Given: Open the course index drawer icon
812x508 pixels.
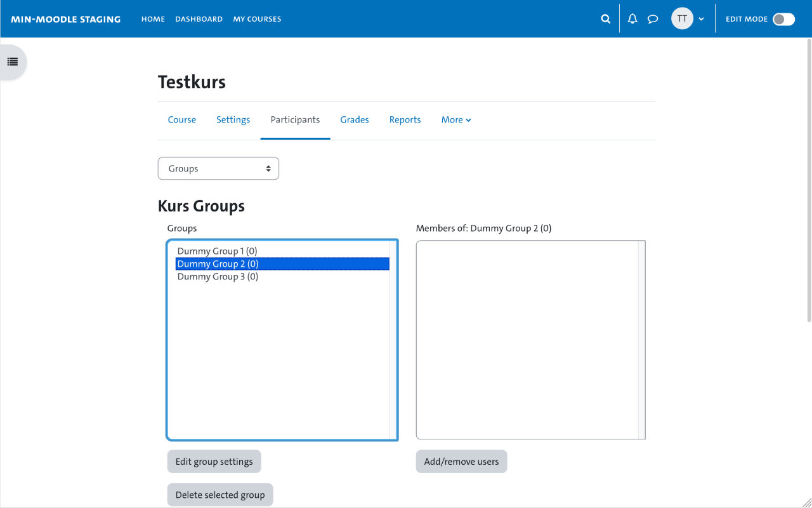Looking at the screenshot, I should point(13,62).
